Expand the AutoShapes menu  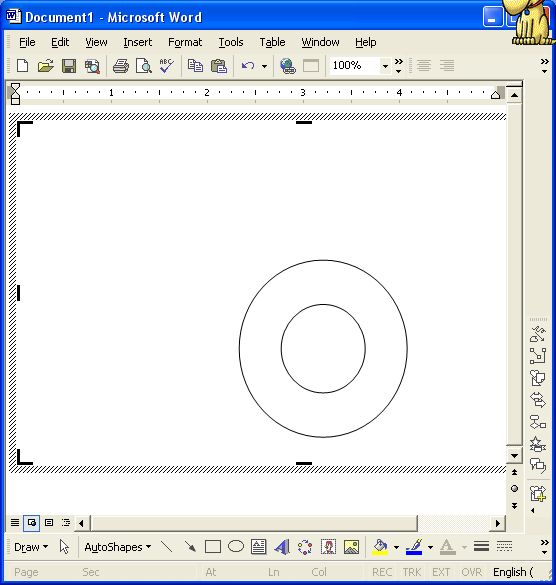tap(118, 547)
